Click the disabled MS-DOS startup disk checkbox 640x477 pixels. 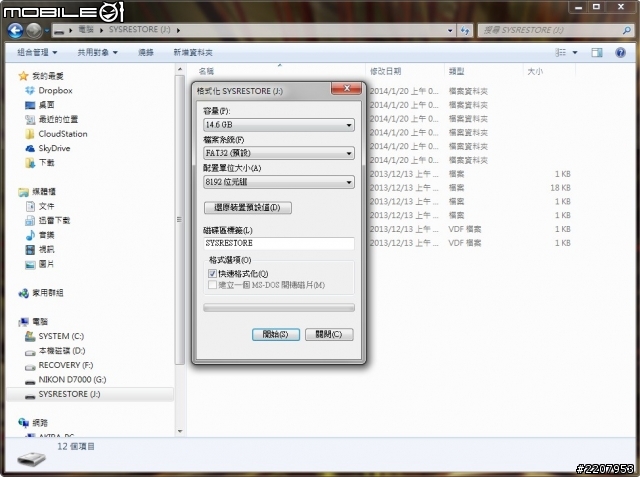[212, 285]
